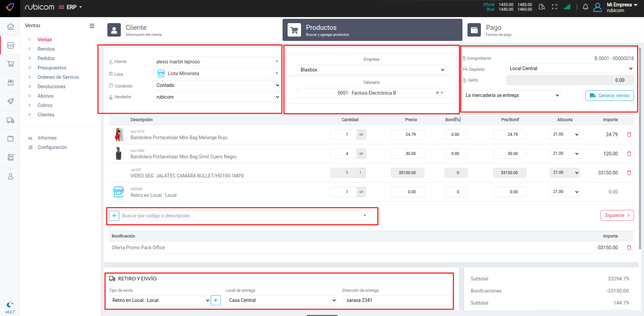Delete the Bandolera Melange Rojo row
Viewport: 644px width, 316px height.
[x=629, y=135]
